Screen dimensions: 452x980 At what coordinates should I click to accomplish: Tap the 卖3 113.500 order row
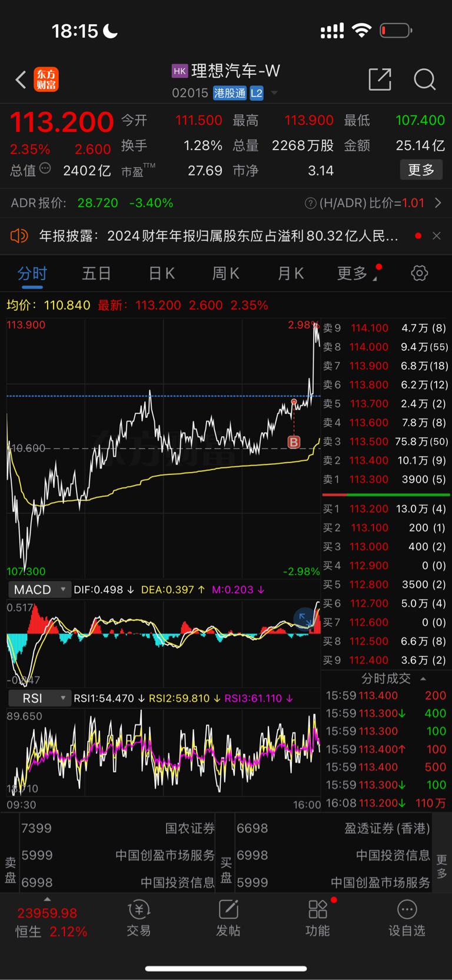coord(385,441)
